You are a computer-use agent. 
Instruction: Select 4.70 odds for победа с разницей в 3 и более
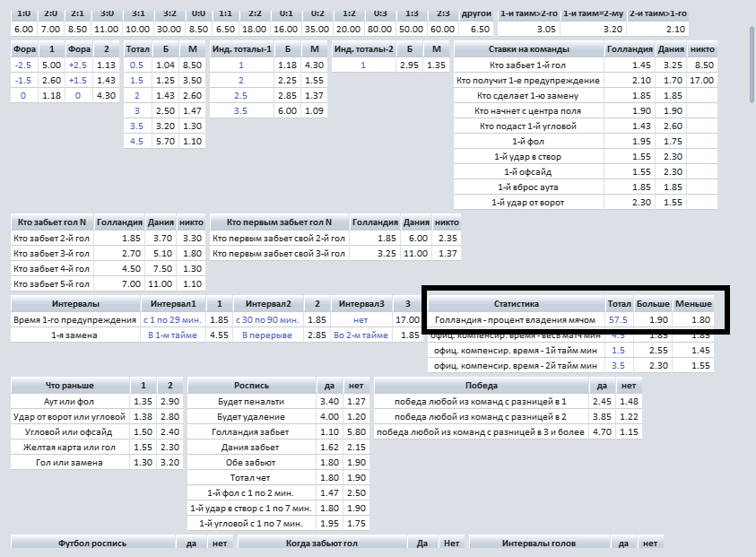click(x=602, y=432)
